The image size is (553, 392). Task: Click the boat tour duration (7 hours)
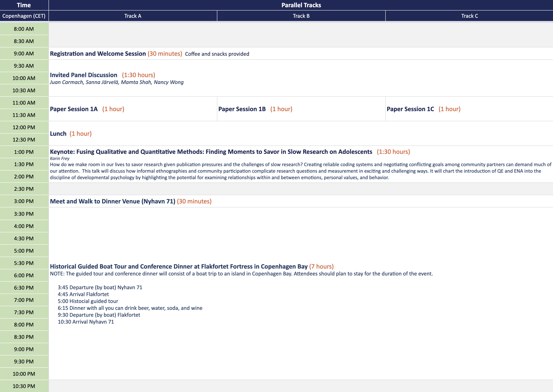tap(321, 266)
